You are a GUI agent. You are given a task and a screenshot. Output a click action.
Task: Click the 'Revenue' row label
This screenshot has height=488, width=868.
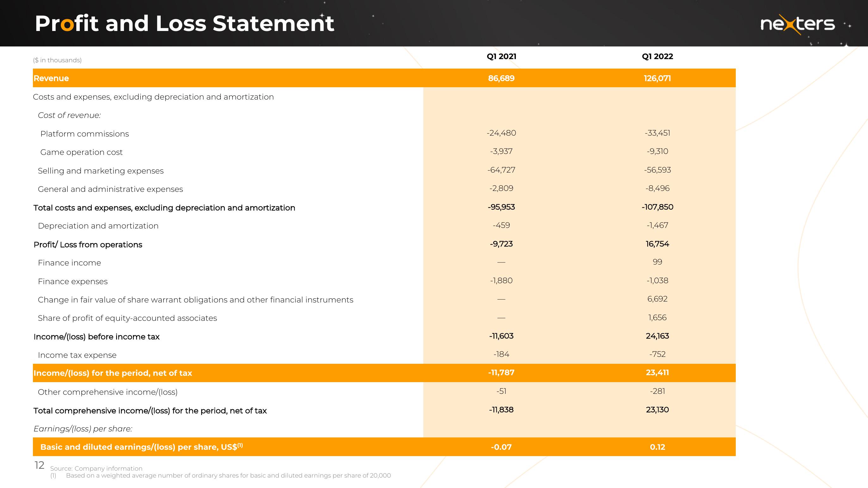pyautogui.click(x=51, y=78)
